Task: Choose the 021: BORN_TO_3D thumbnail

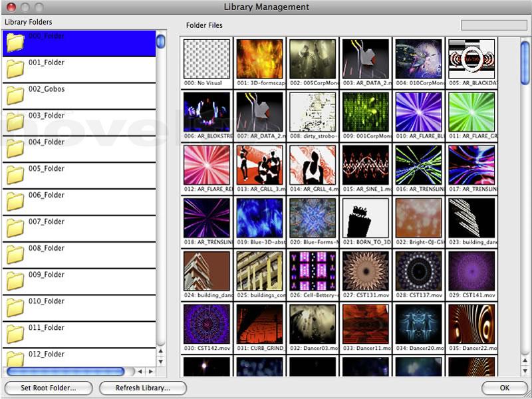Action: [365, 218]
